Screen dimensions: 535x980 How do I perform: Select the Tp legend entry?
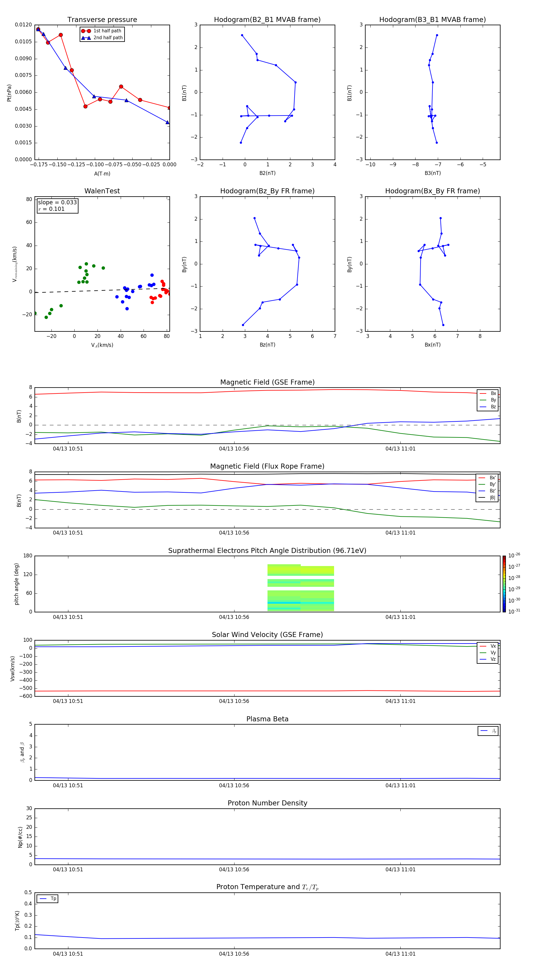[x=48, y=899]
